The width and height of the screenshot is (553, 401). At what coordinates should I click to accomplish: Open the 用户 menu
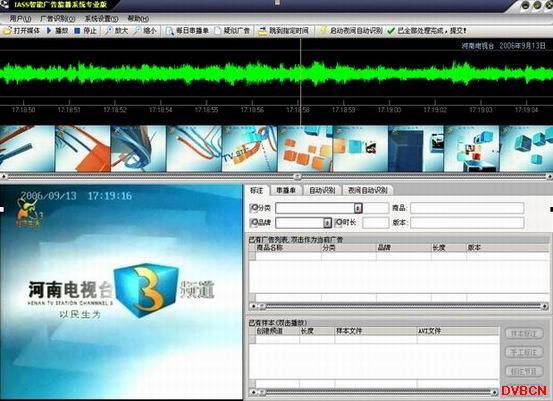[x=20, y=18]
